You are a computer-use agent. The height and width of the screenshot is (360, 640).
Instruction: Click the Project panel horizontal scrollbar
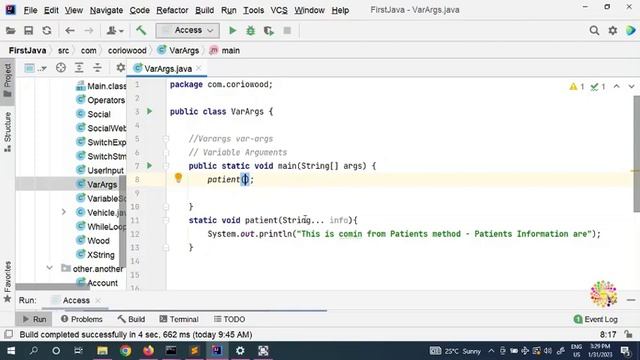tap(52, 287)
